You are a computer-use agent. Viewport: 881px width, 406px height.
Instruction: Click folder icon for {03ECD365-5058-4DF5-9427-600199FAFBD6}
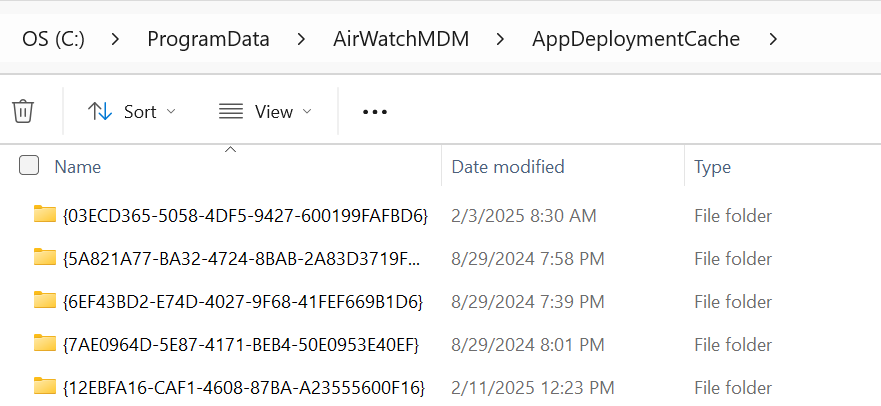[44, 215]
